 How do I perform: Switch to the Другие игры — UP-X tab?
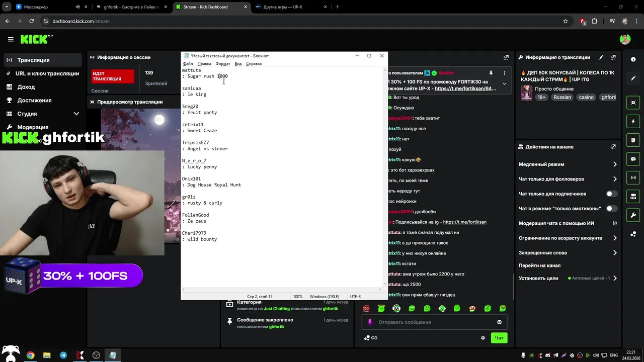[x=291, y=7]
